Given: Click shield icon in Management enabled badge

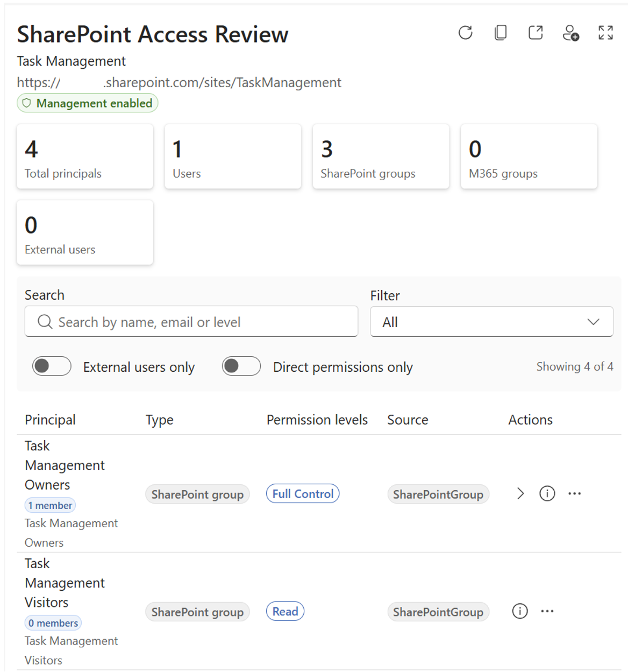Looking at the screenshot, I should (x=26, y=103).
